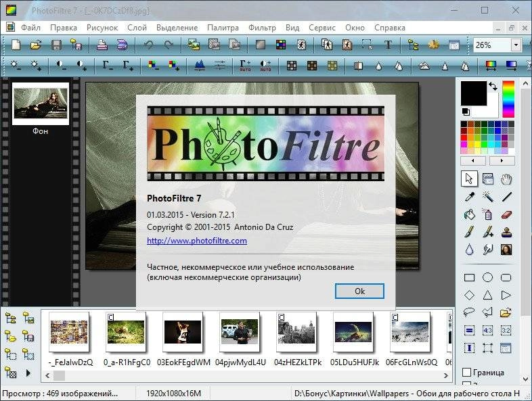Open the Фильтр menu
Screen dimensions: 532x401
[x=262, y=28]
